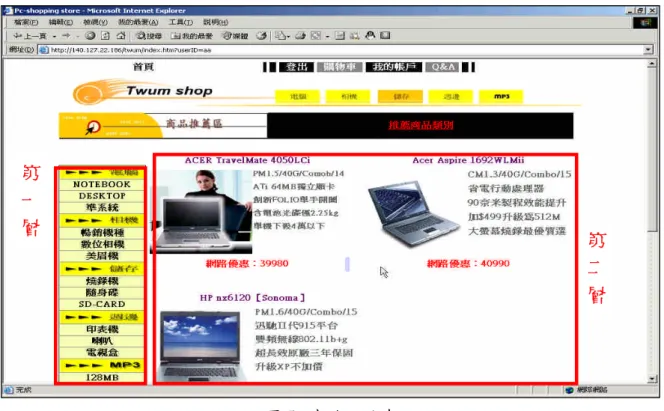The image size is (664, 411).
Task: Open the History toolbar icon
Action: coord(261,36)
